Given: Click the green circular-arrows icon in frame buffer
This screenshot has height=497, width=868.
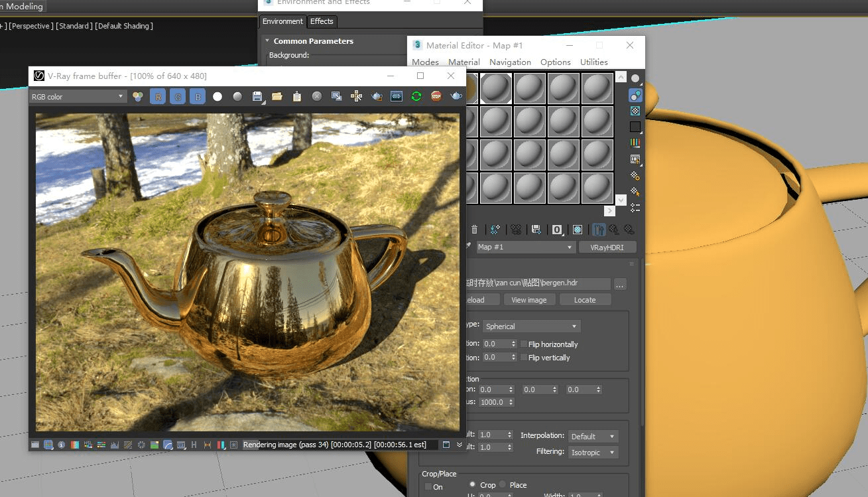Looking at the screenshot, I should [x=416, y=96].
